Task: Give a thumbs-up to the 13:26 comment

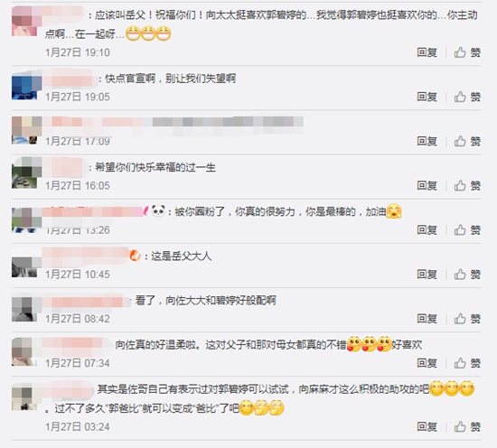Action: tap(467, 229)
